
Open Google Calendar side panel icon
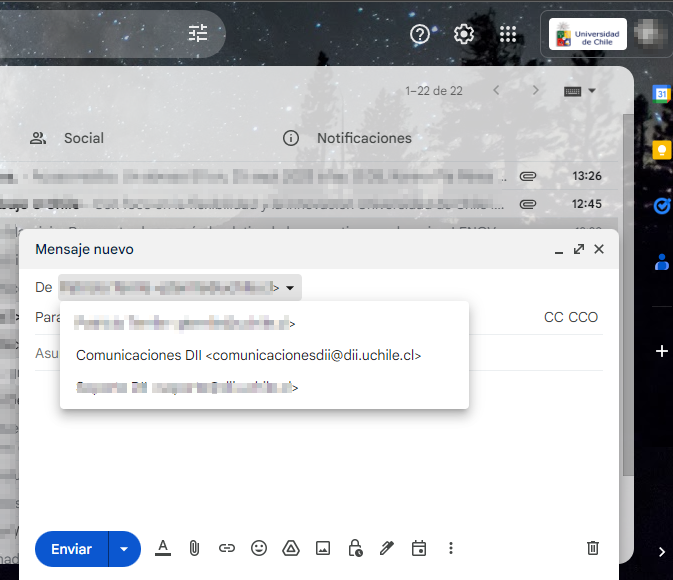pyautogui.click(x=661, y=94)
